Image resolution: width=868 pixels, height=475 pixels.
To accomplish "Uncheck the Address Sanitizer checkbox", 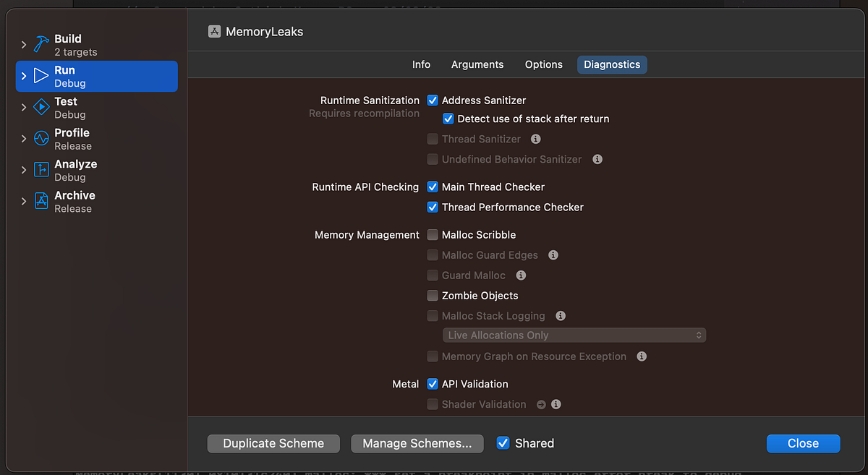I will pos(432,100).
